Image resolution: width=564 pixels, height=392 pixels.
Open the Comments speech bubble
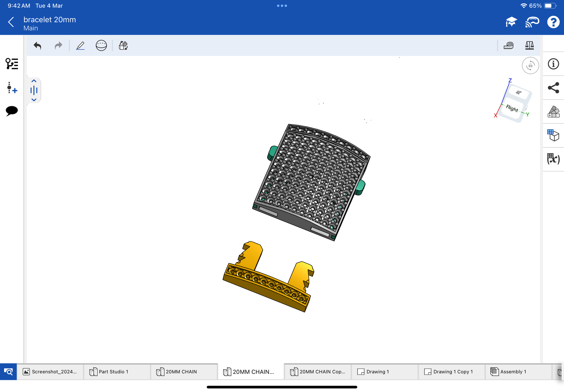[x=12, y=111]
